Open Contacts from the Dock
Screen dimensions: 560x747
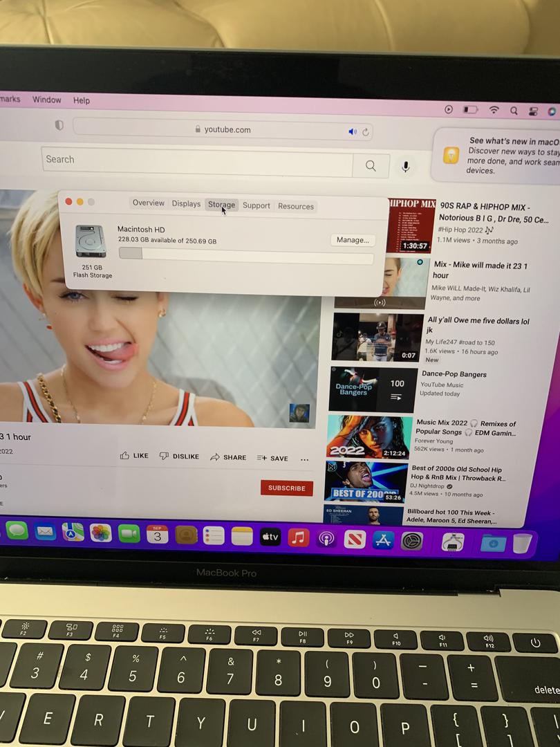click(186, 535)
